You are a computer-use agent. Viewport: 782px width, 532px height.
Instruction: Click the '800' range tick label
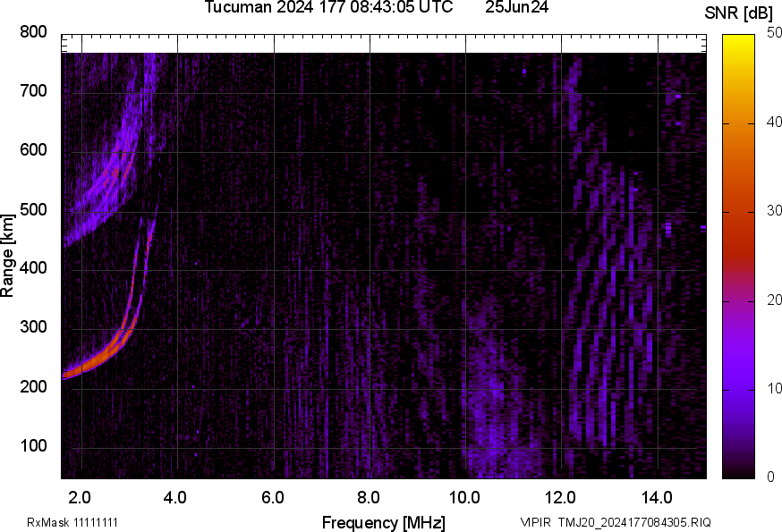point(33,32)
